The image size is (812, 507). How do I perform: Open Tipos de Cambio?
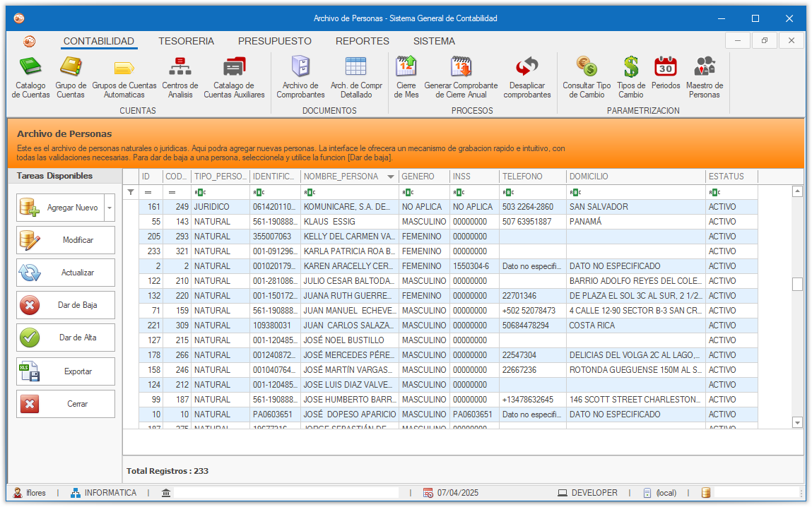(631, 78)
